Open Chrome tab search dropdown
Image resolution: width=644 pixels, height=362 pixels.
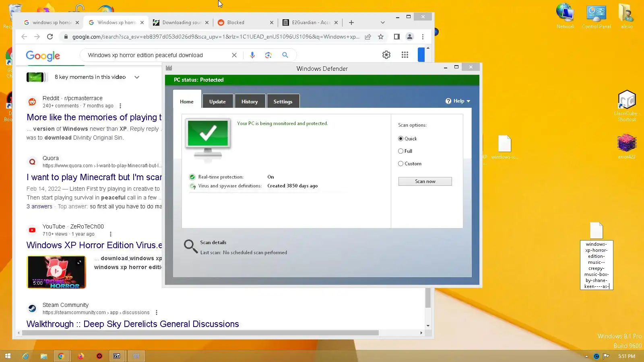(x=382, y=23)
